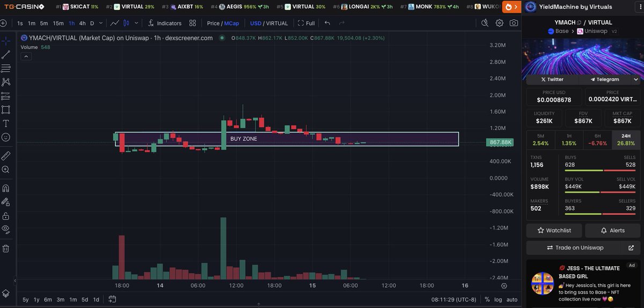The image size is (644, 308).
Task: Open the YieldMachine Twitter link
Action: click(552, 79)
